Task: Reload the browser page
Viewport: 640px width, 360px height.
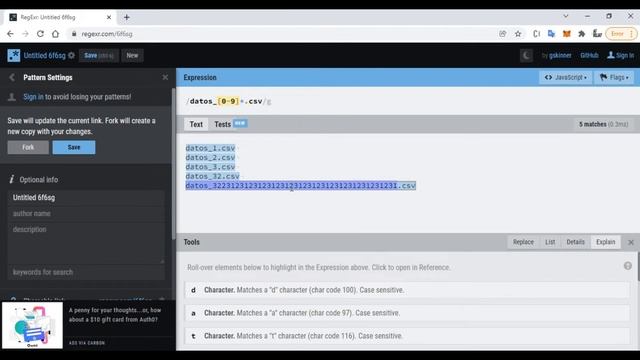Action: (x=40, y=34)
